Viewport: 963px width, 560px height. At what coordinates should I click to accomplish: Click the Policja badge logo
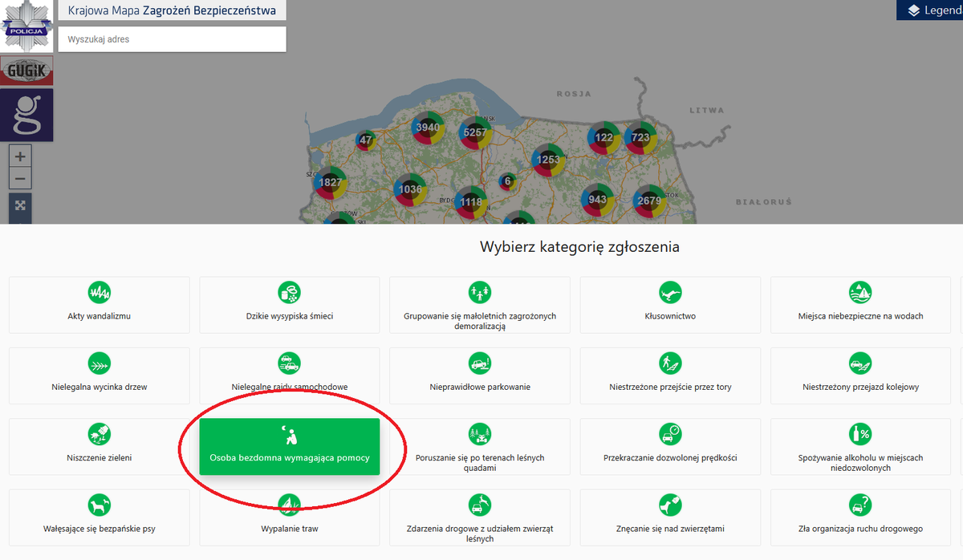26,26
